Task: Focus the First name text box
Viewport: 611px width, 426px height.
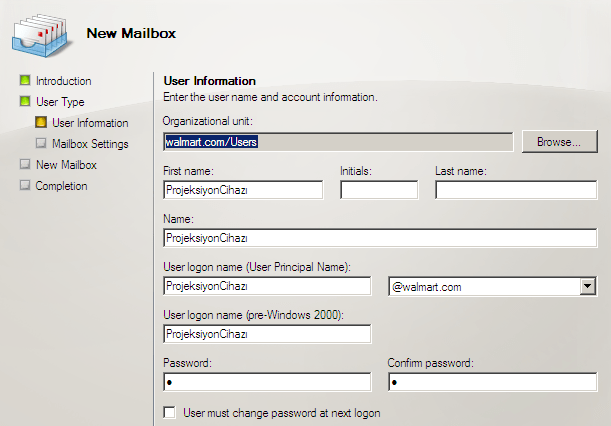Action: pos(242,190)
